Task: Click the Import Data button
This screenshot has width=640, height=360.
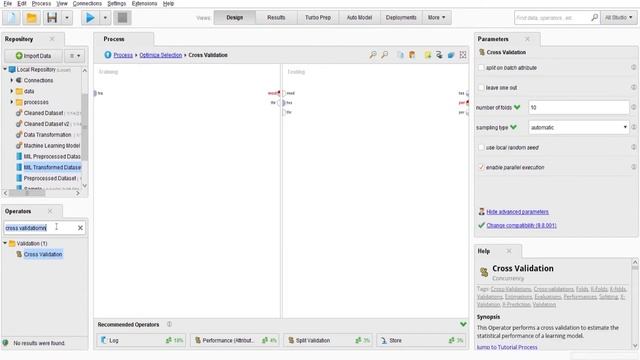Action: (33, 56)
